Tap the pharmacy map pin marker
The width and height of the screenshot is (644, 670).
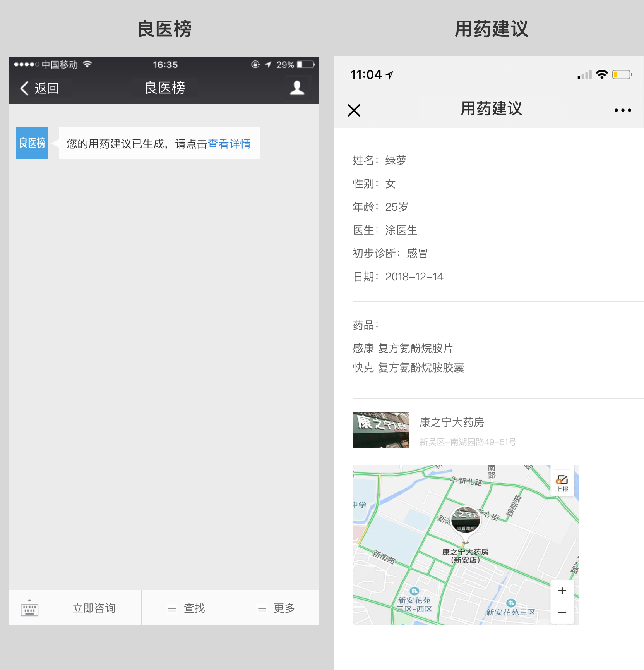point(466,522)
